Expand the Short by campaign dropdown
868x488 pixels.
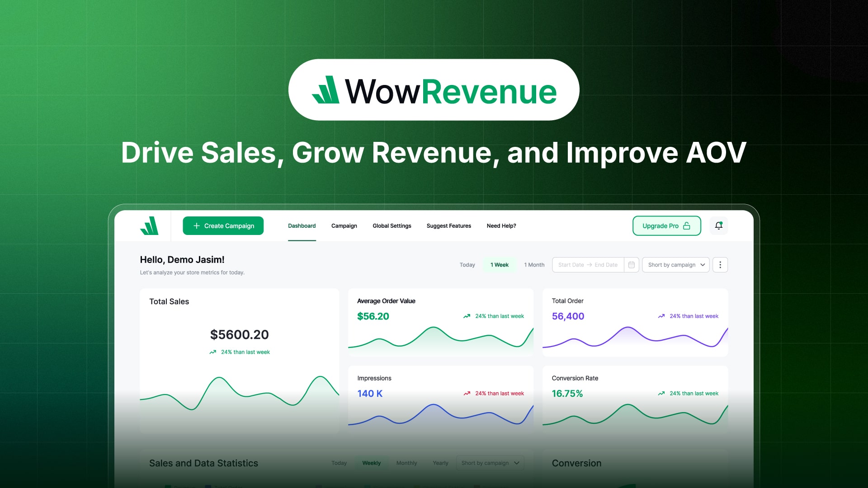(x=675, y=264)
